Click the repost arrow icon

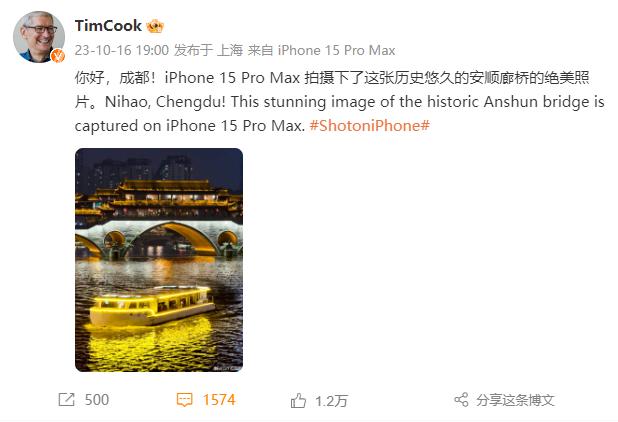66,400
